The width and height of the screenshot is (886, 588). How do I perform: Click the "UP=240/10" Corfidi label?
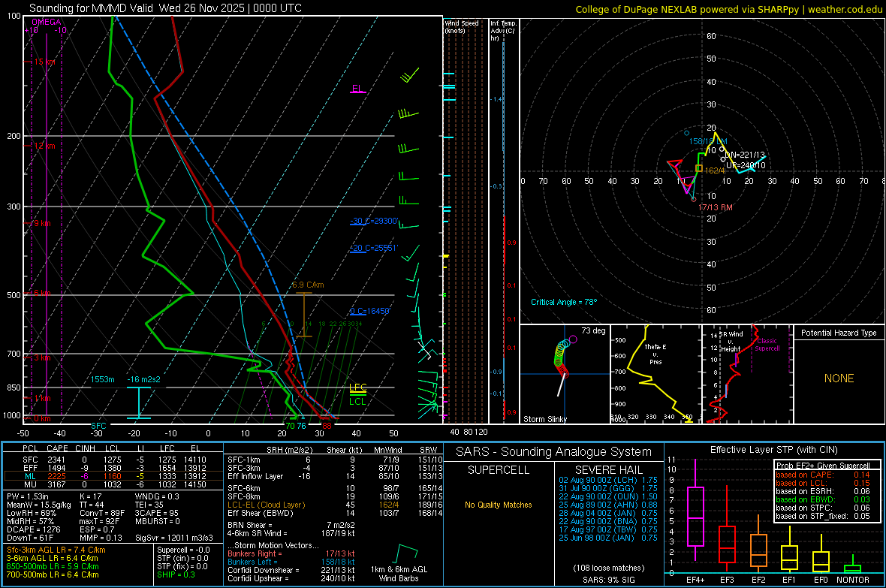click(746, 166)
